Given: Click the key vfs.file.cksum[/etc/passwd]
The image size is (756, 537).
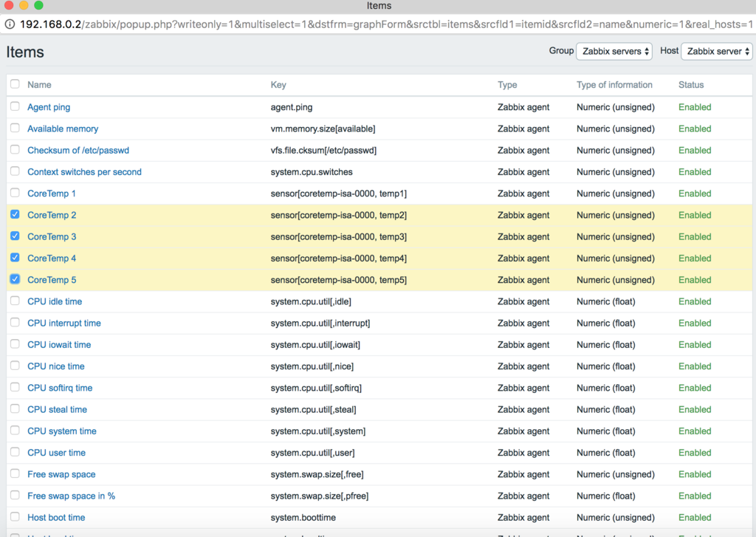Looking at the screenshot, I should coord(323,150).
